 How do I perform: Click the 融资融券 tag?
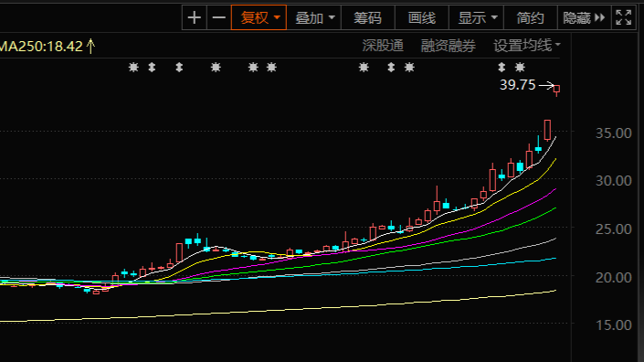pos(449,46)
